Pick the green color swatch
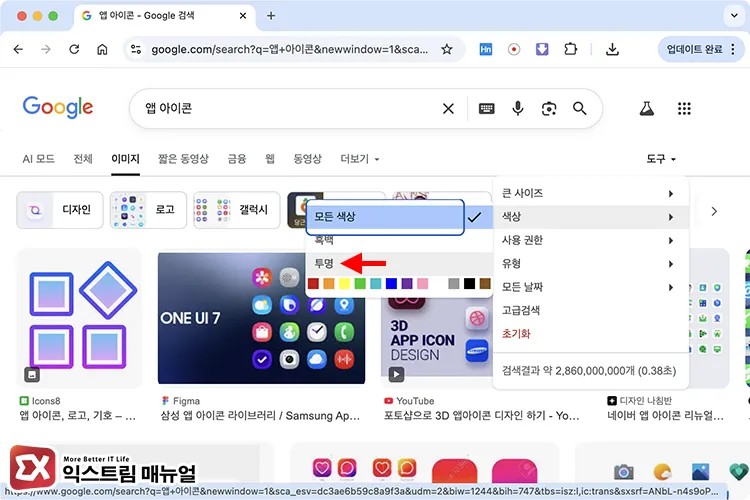 coord(360,284)
